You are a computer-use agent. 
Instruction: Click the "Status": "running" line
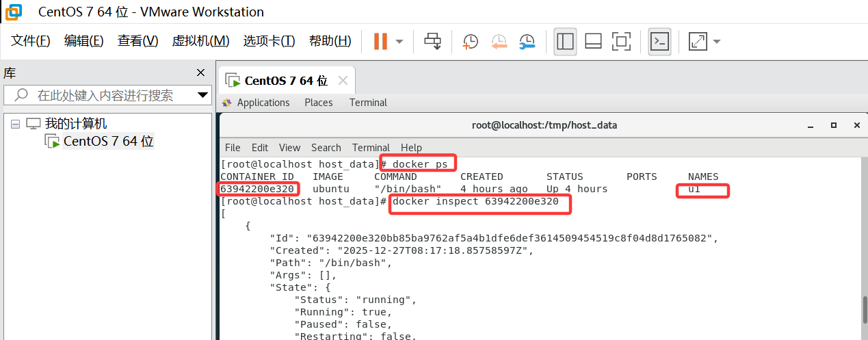355,300
